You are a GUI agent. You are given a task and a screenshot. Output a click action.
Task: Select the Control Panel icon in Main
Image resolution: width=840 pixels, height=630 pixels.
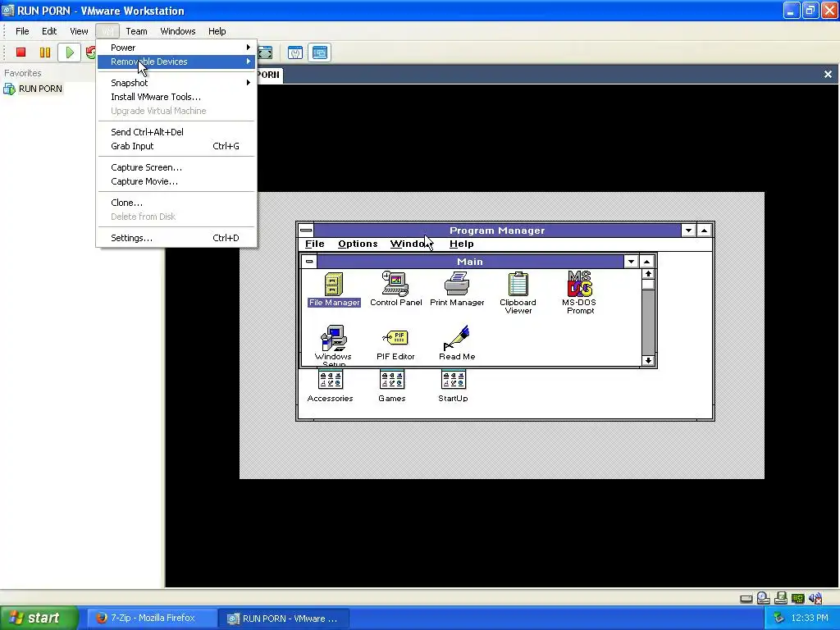pos(396,290)
